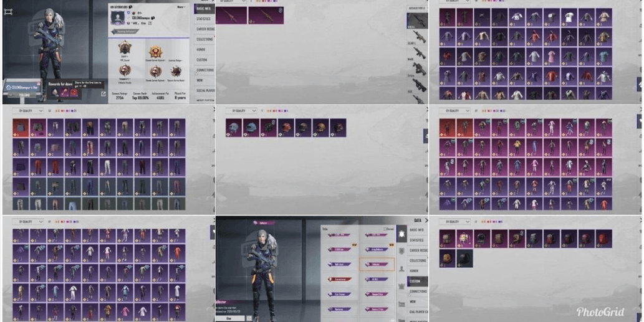Image resolution: width=644 pixels, height=322 pixels.
Task: Switch to the HONOR tab in profile panel
Action: (x=204, y=50)
